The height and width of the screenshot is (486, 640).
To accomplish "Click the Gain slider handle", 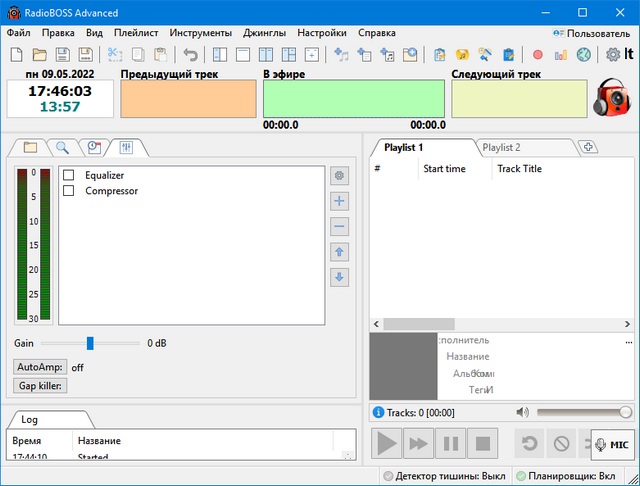I will pos(90,343).
